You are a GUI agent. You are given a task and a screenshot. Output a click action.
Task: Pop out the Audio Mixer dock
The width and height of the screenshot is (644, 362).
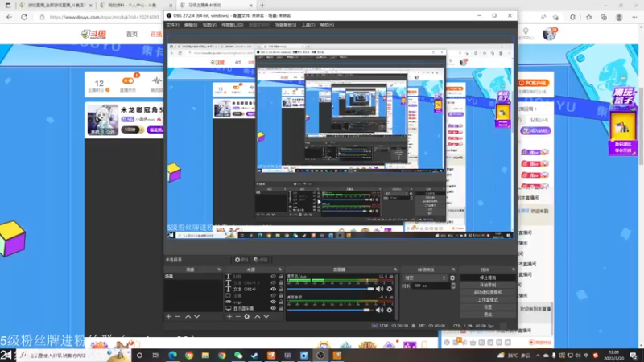(395, 269)
